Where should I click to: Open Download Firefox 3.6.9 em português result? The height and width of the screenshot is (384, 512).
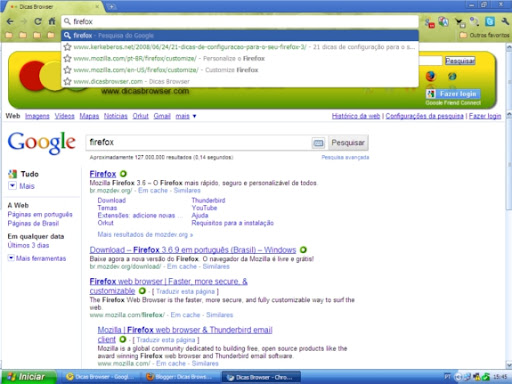[193, 250]
